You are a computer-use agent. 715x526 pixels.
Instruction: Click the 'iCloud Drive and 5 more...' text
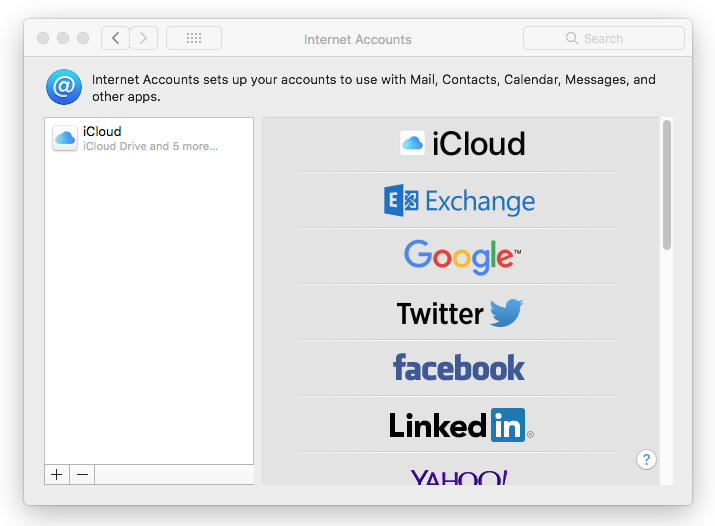[150, 146]
